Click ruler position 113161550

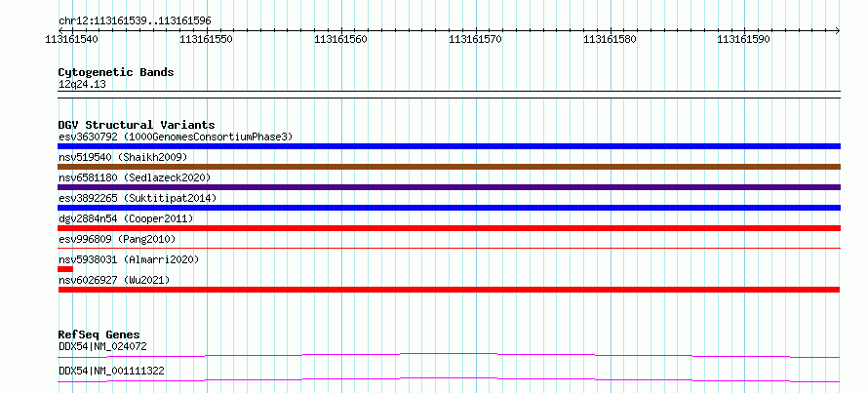(x=207, y=39)
